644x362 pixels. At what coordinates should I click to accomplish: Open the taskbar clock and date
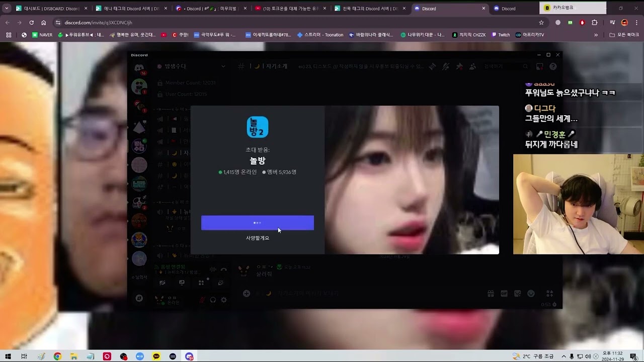point(613,356)
